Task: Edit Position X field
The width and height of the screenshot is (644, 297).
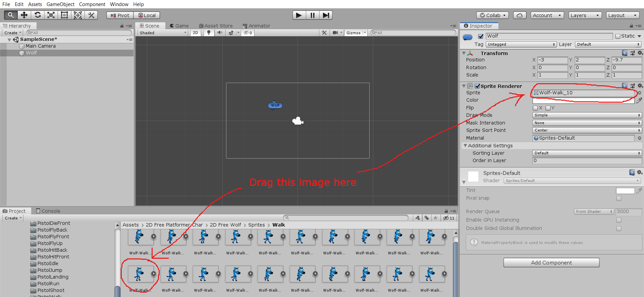Action: click(x=552, y=60)
